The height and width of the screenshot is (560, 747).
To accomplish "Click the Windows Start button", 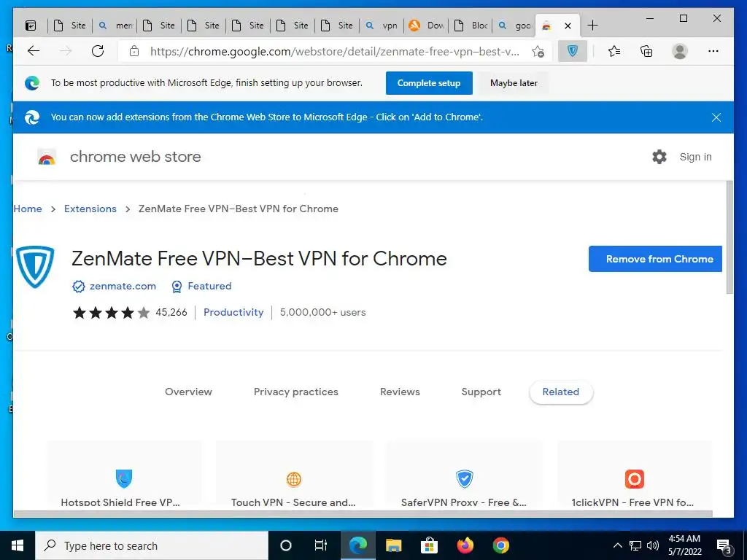I will (x=18, y=545).
